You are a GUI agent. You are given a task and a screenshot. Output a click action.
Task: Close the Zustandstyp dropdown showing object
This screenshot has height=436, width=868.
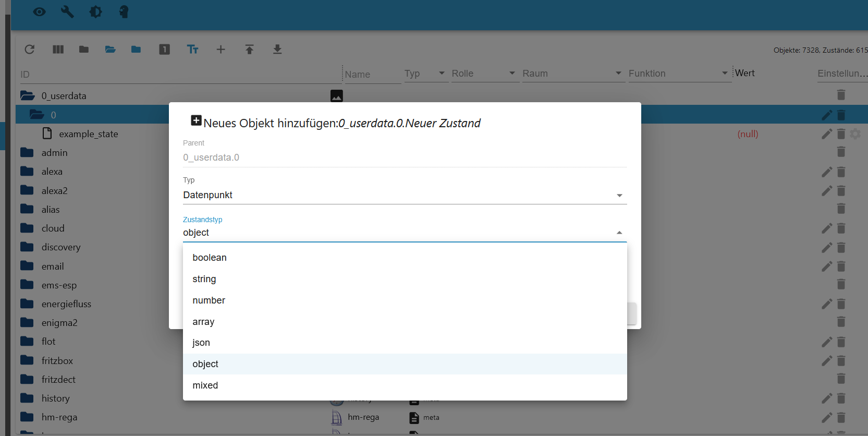pyautogui.click(x=405, y=233)
